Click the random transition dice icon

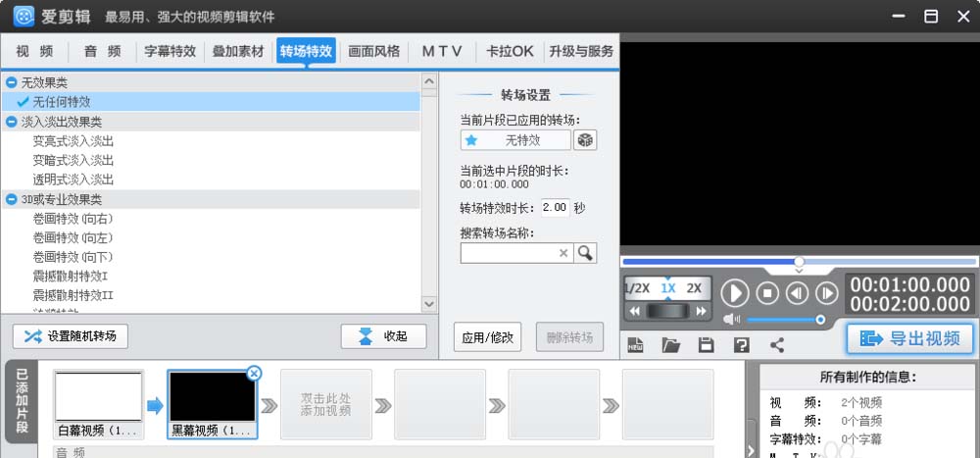coord(585,140)
